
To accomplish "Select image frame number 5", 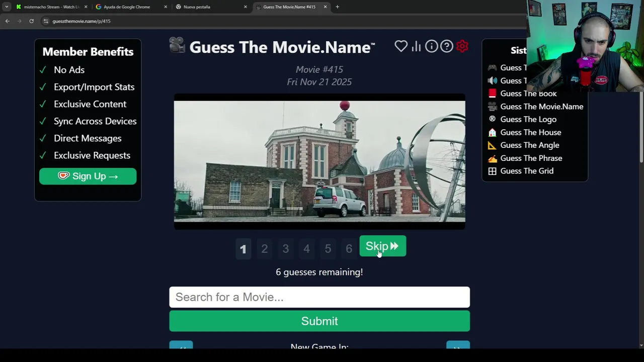I will coord(328,248).
